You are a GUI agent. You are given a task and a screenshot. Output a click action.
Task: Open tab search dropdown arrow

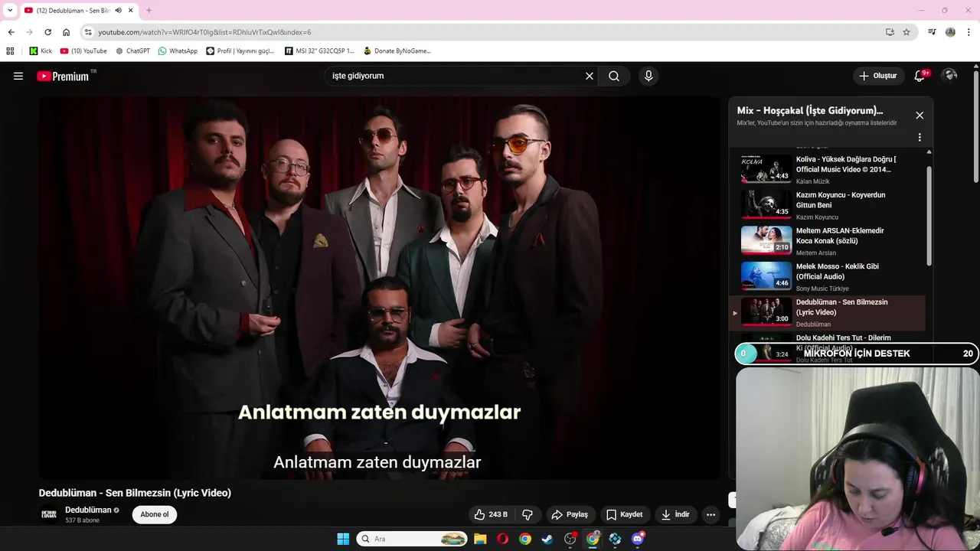(x=10, y=10)
